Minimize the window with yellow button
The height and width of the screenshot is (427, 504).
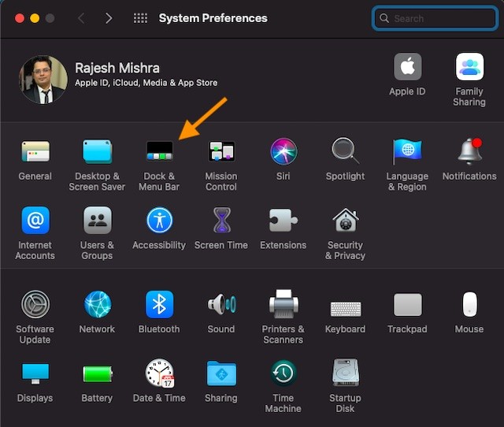[35, 18]
